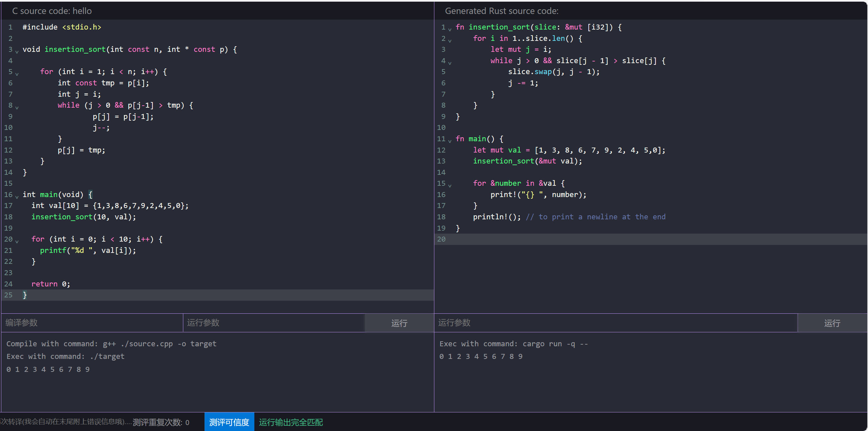
Task: Run the C source with 运行 button
Action: point(399,323)
